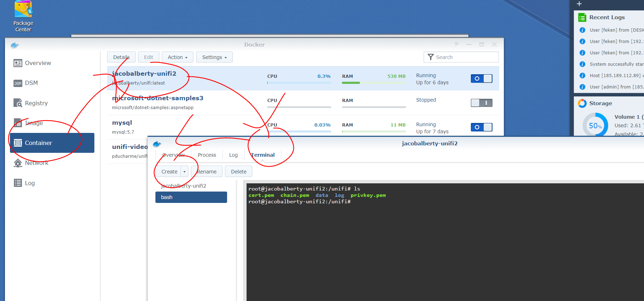
Task: Select jacobalberty-unifi2 terminal list entry
Action: tap(191, 186)
